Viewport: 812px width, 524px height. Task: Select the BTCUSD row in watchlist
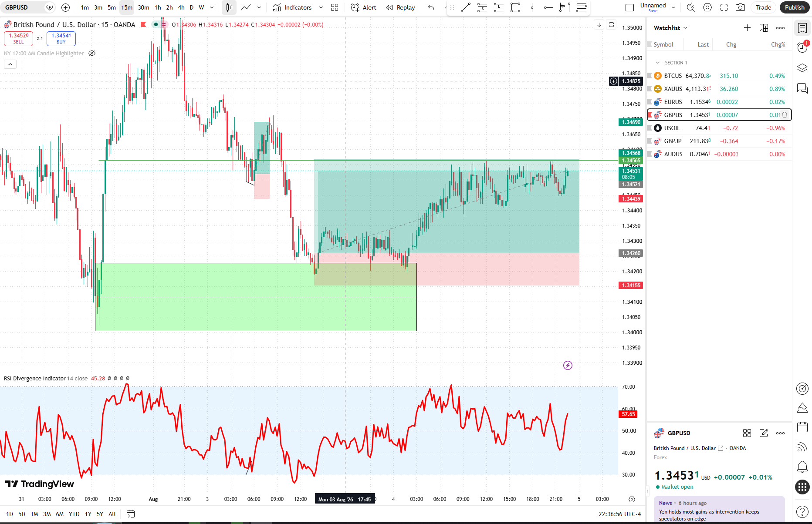click(x=719, y=76)
